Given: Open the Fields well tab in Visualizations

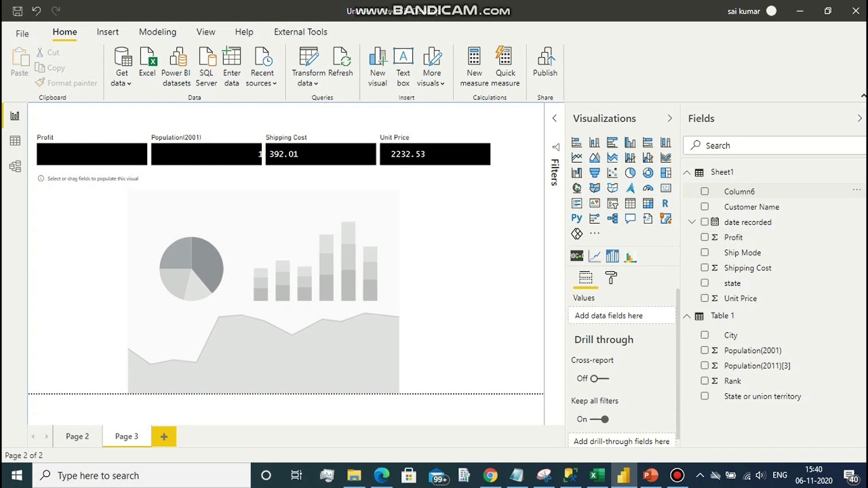Looking at the screenshot, I should point(586,278).
